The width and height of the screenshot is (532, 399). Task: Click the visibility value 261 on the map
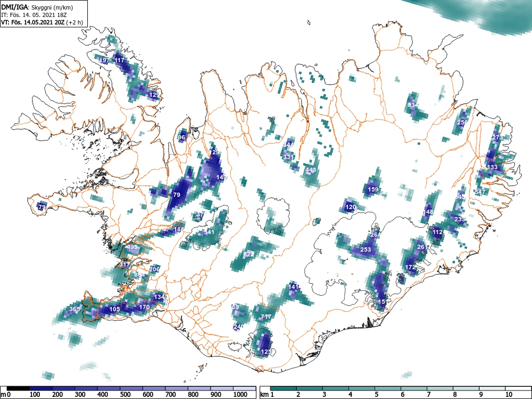point(422,247)
